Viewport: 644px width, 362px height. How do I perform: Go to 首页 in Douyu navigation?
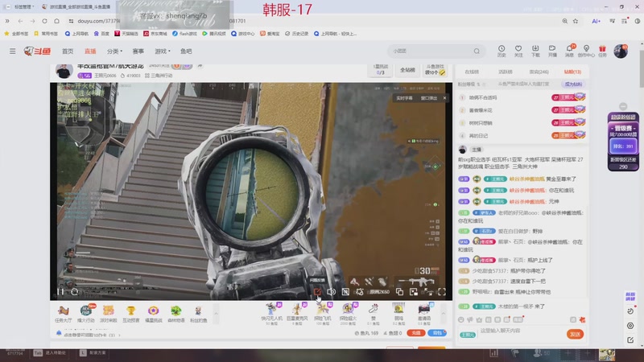pos(68,51)
